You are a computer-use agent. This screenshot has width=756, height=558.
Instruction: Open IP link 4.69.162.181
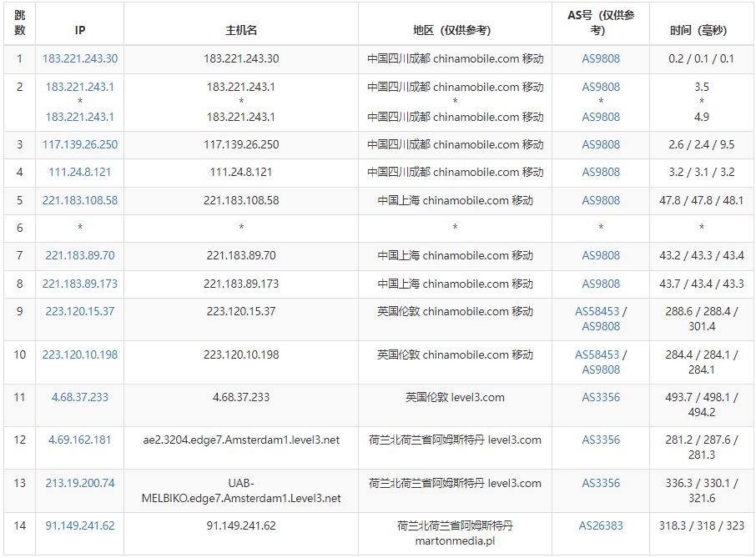coord(79,440)
